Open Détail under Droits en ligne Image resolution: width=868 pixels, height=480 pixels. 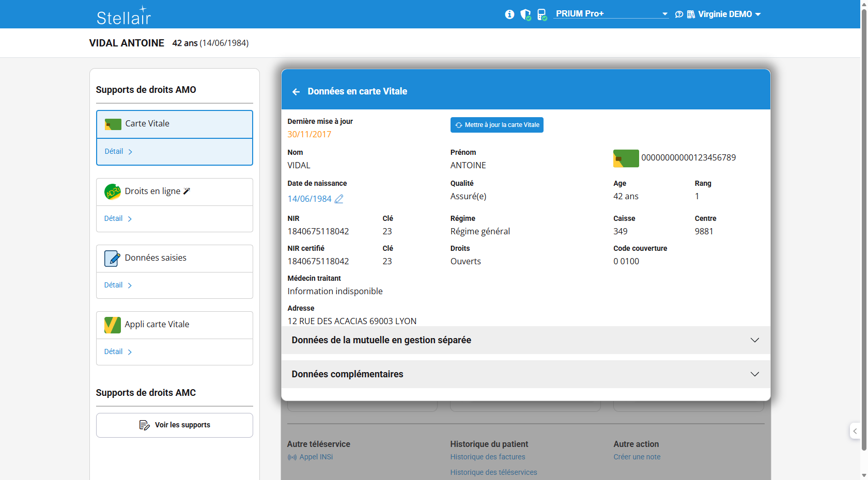point(118,219)
